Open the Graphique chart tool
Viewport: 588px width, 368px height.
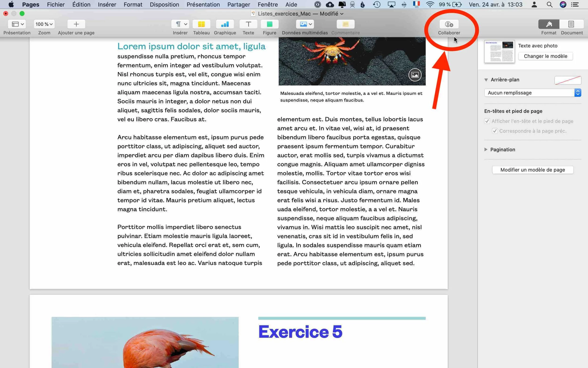[x=225, y=24]
